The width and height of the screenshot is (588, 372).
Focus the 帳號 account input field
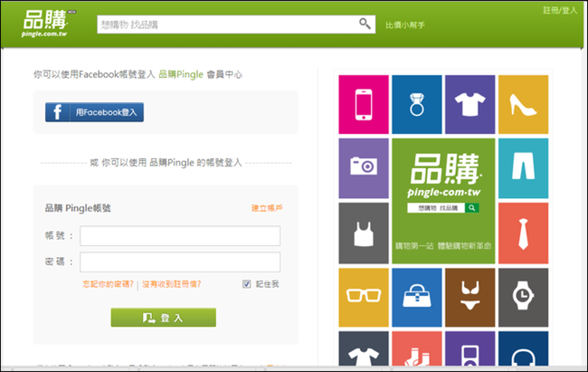tap(180, 236)
